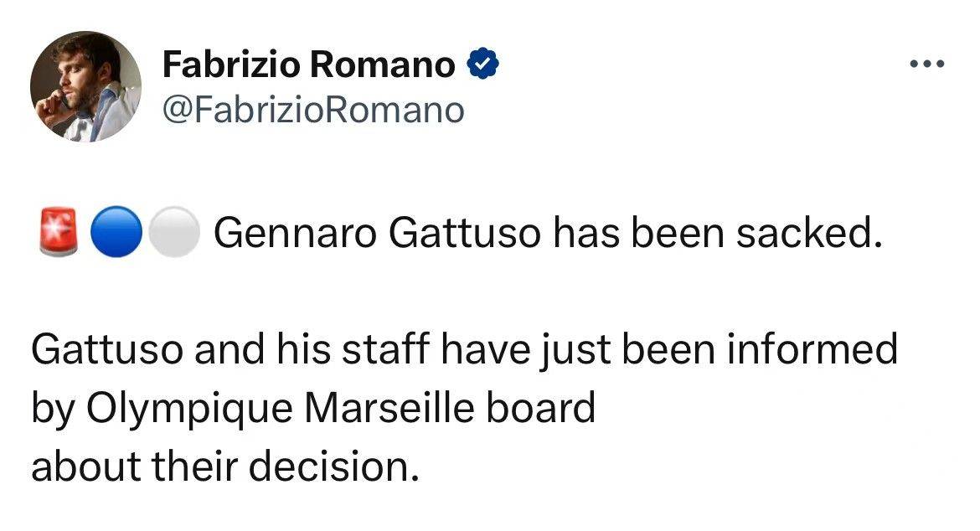Screen dimensions: 980x531
Task: Click the red siren emoji
Action: [x=57, y=231]
